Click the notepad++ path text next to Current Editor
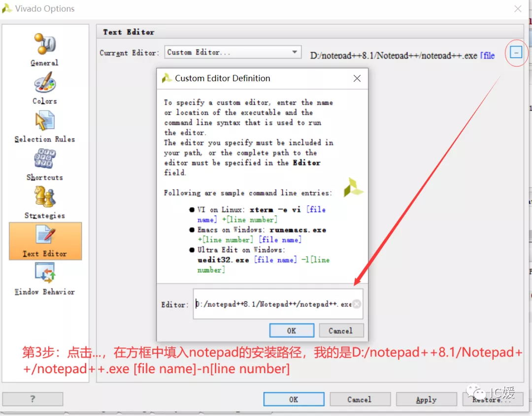 [394, 56]
